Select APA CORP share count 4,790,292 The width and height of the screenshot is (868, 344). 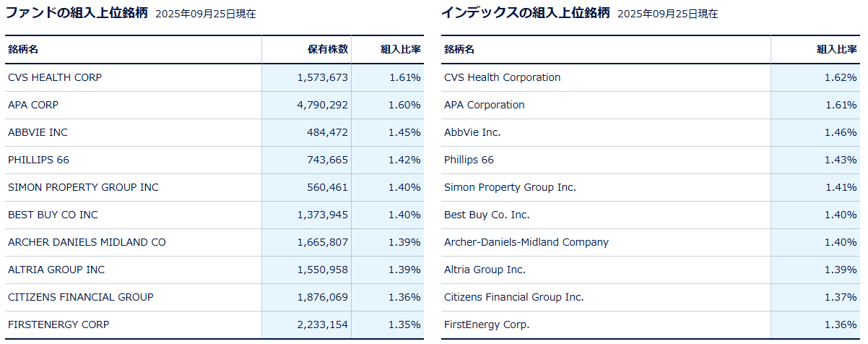point(322,105)
